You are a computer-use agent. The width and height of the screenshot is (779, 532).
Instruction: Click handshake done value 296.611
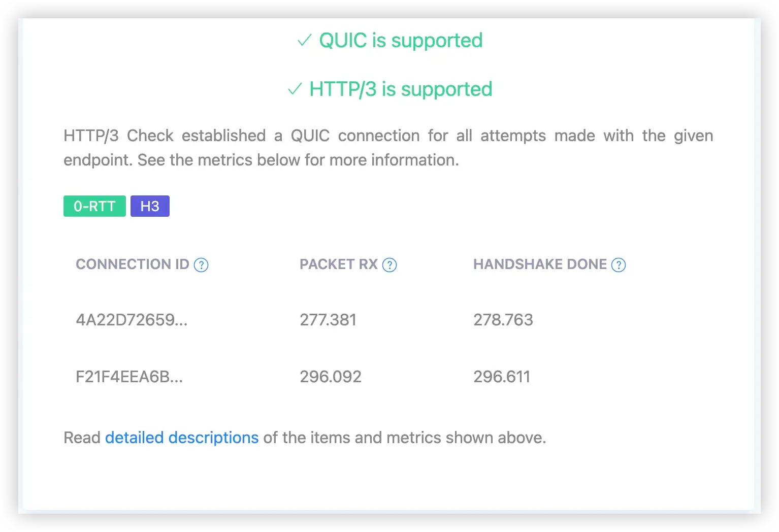[x=502, y=377]
